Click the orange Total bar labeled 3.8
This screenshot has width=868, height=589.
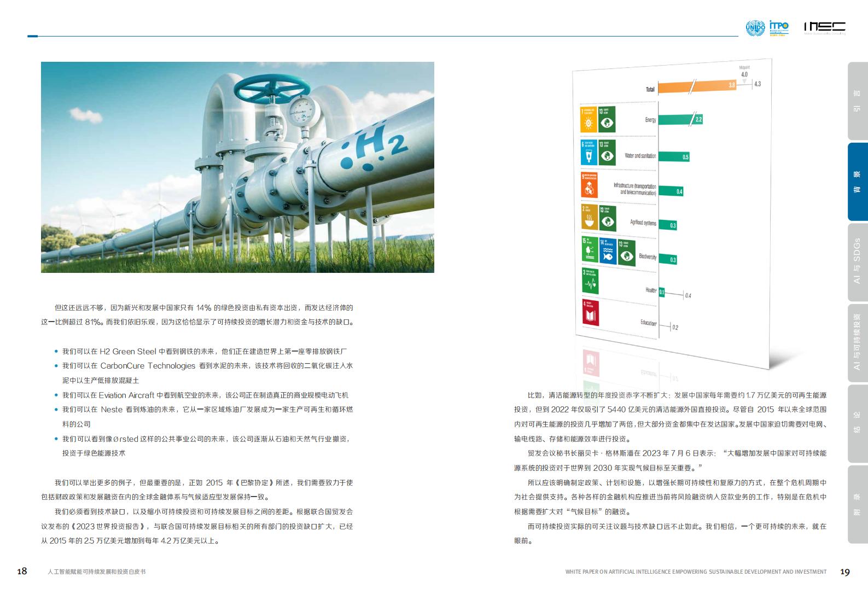coord(697,86)
